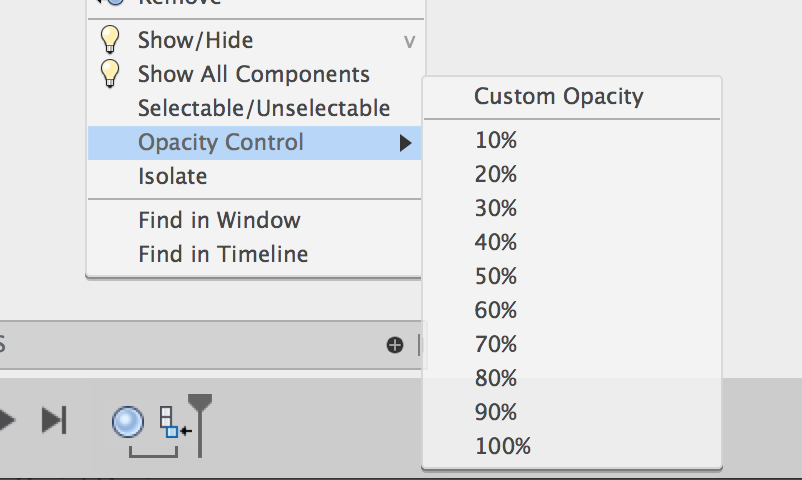The height and width of the screenshot is (480, 802).
Task: Pick 60% opacity from the submenu
Action: [496, 310]
